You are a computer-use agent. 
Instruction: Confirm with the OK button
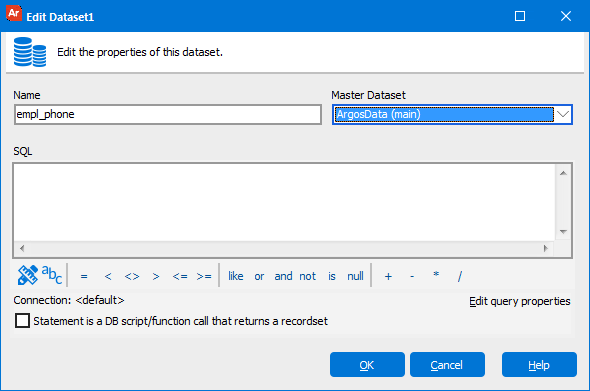coord(367,365)
